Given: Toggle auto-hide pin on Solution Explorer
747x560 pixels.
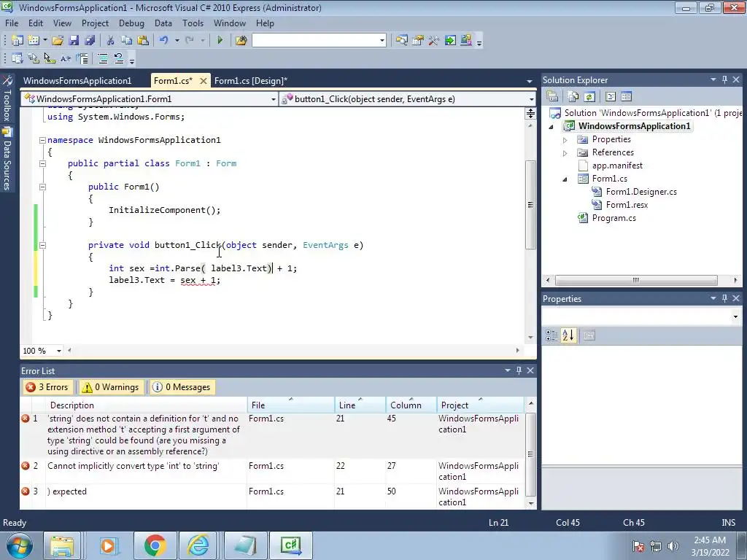Looking at the screenshot, I should 724,79.
